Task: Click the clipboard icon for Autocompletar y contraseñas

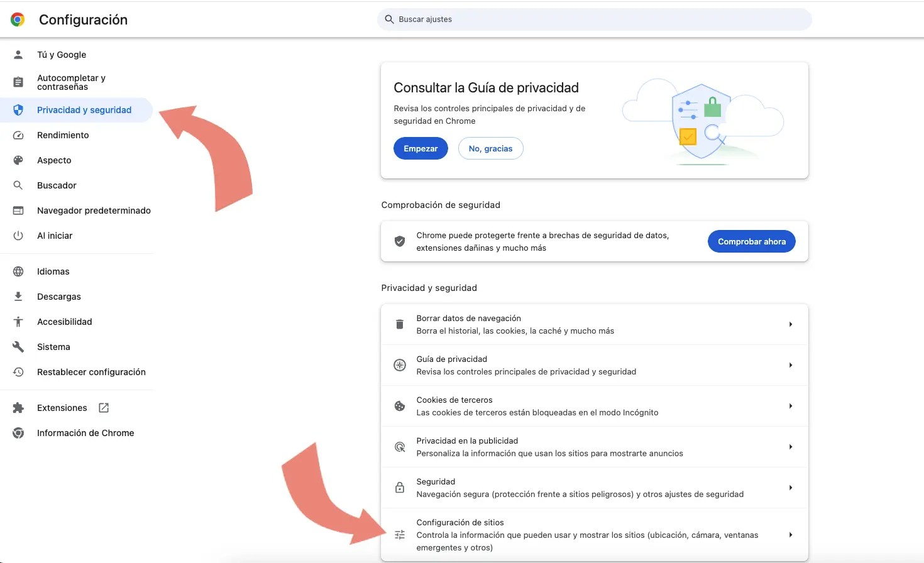Action: click(x=18, y=82)
